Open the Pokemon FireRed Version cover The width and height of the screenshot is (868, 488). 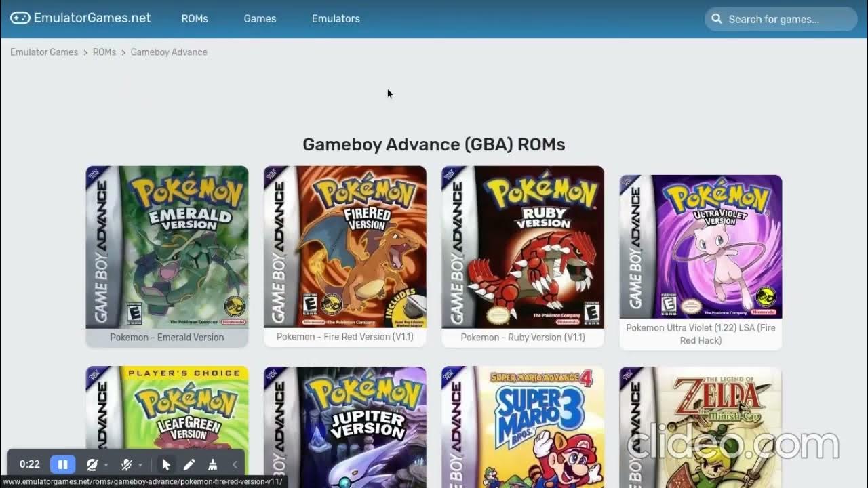click(x=344, y=247)
